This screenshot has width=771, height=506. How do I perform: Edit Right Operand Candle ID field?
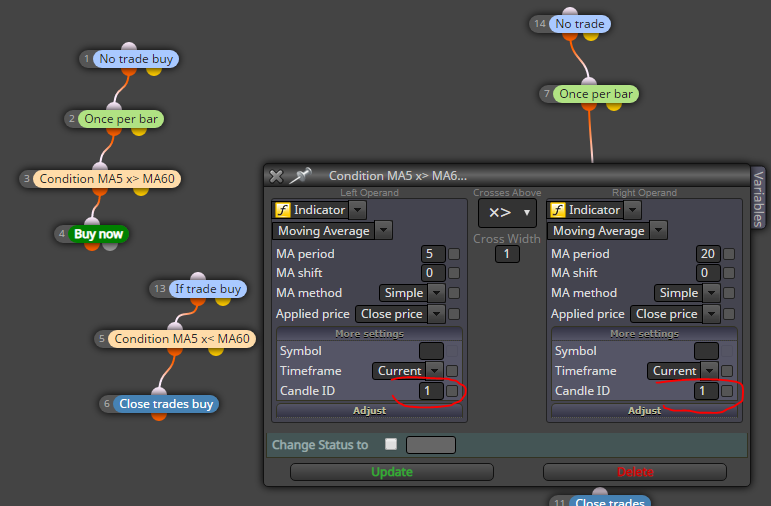(706, 391)
